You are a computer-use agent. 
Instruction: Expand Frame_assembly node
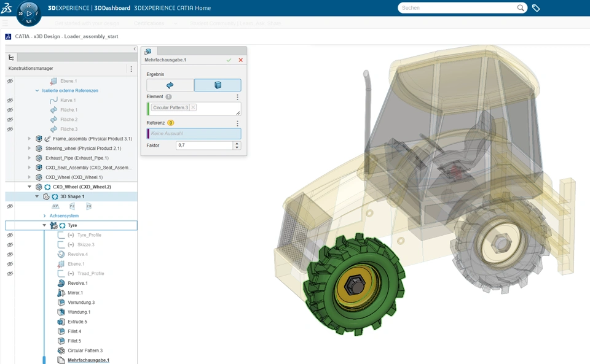(x=29, y=139)
